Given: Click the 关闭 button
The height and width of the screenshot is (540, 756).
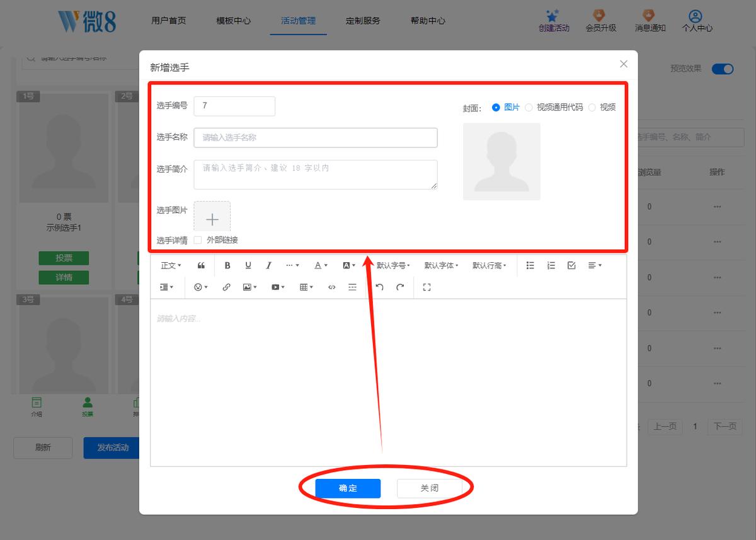Looking at the screenshot, I should coord(429,488).
